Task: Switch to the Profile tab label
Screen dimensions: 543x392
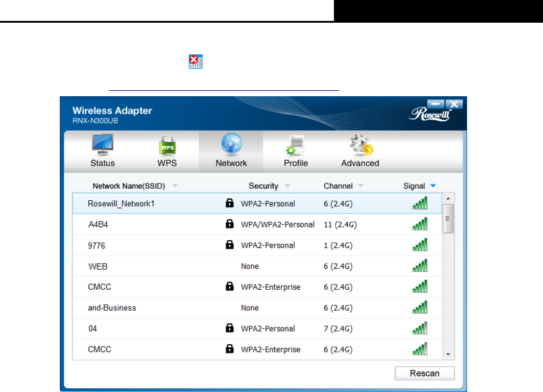Action: 296,163
